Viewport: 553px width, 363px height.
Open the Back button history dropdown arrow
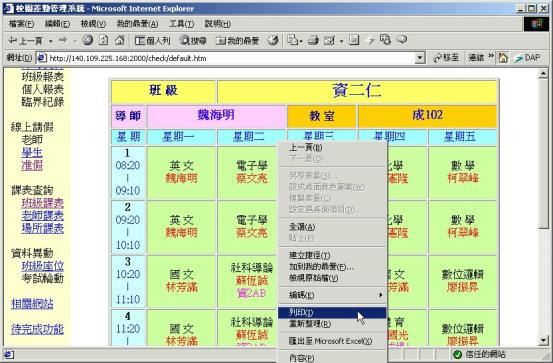[51, 41]
